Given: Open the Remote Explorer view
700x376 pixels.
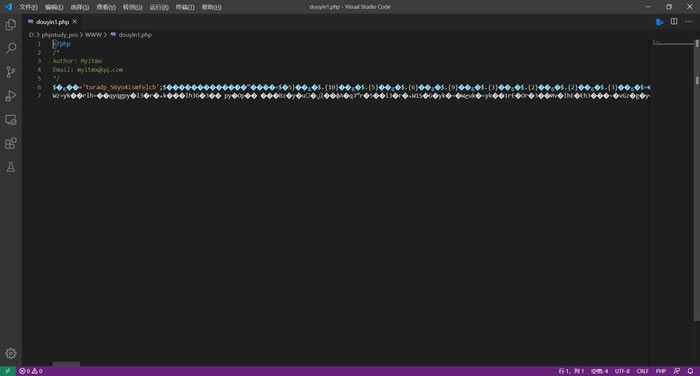Looking at the screenshot, I should [11, 120].
